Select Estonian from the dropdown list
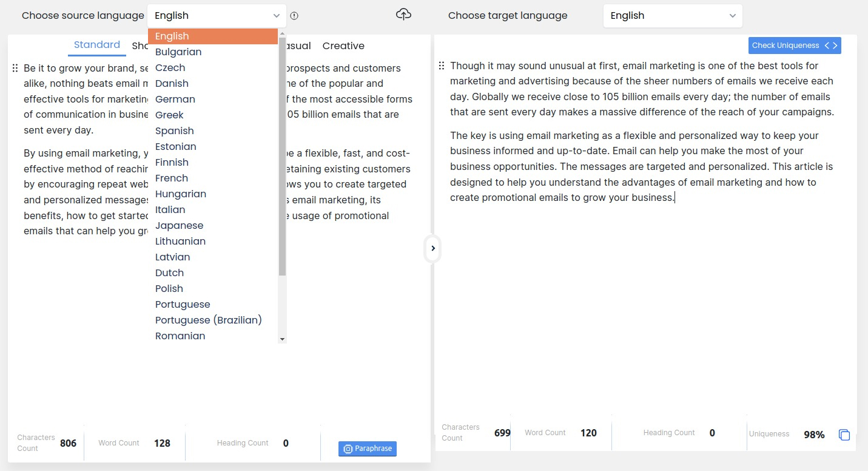The width and height of the screenshot is (868, 471). click(213, 147)
